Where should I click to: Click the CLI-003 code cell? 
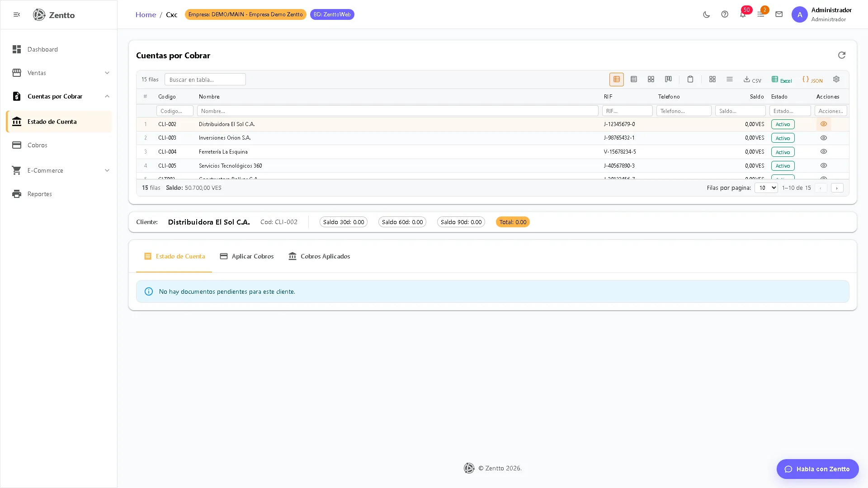pos(167,138)
